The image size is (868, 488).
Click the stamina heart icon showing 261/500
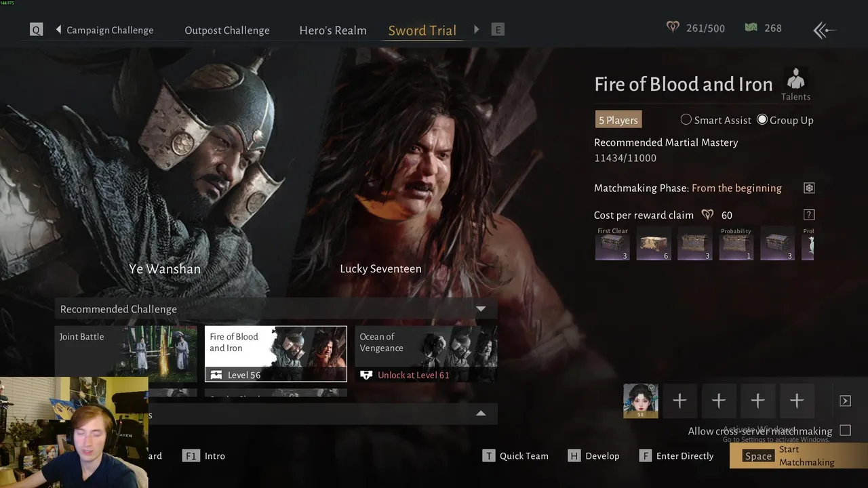[x=673, y=28]
